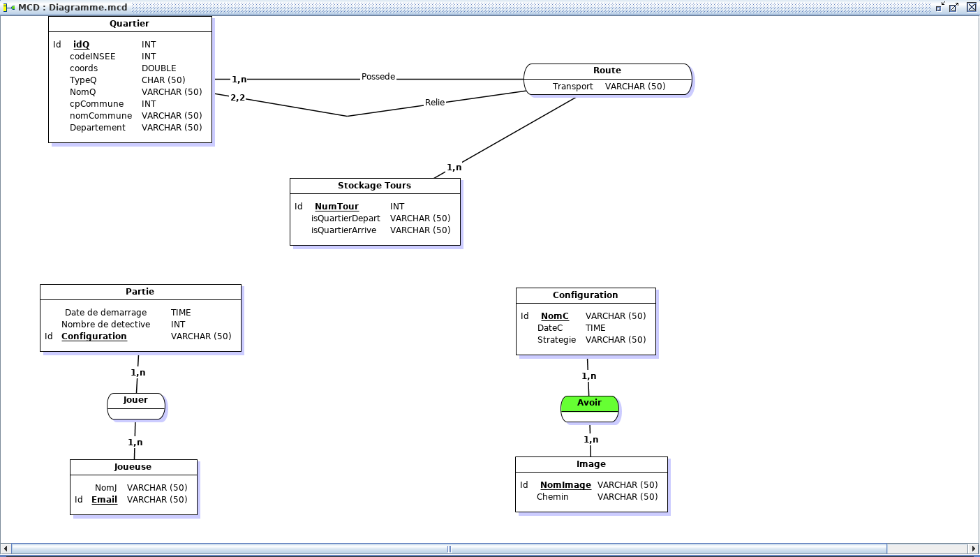Select the Partie entity header
980x557 pixels.
(x=140, y=292)
